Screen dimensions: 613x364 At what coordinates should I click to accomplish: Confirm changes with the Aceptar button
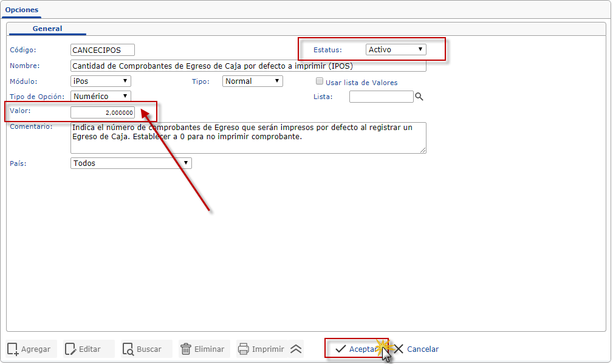click(356, 349)
